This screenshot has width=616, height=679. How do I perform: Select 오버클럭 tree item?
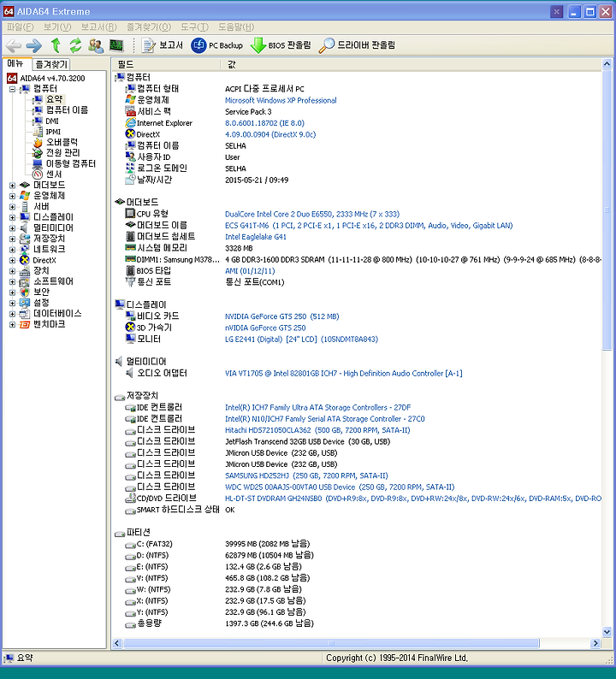(x=62, y=142)
